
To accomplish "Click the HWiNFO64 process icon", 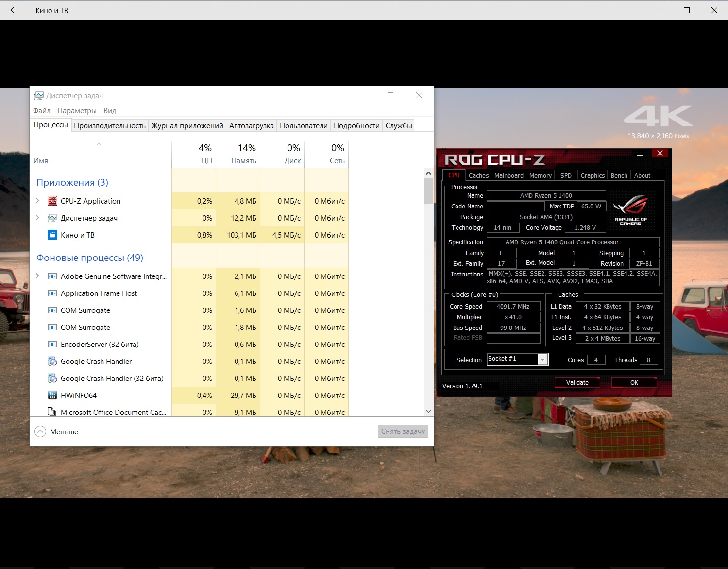I will coord(52,395).
